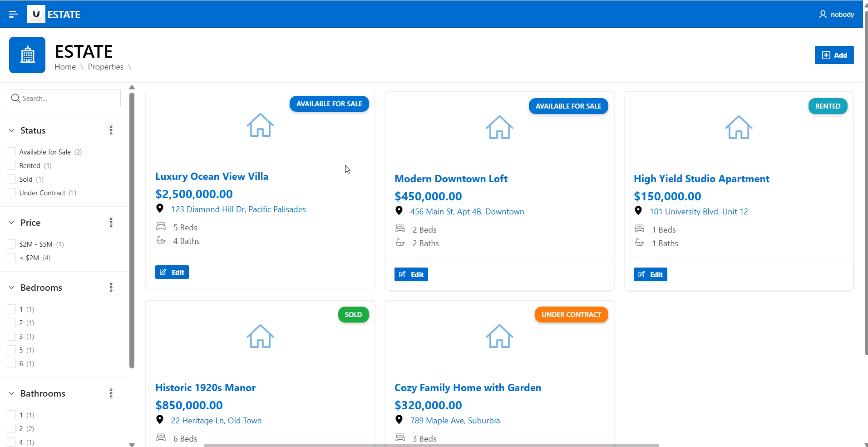
Task: Click the horizontal scrollbar at bottom
Action: tap(431, 445)
